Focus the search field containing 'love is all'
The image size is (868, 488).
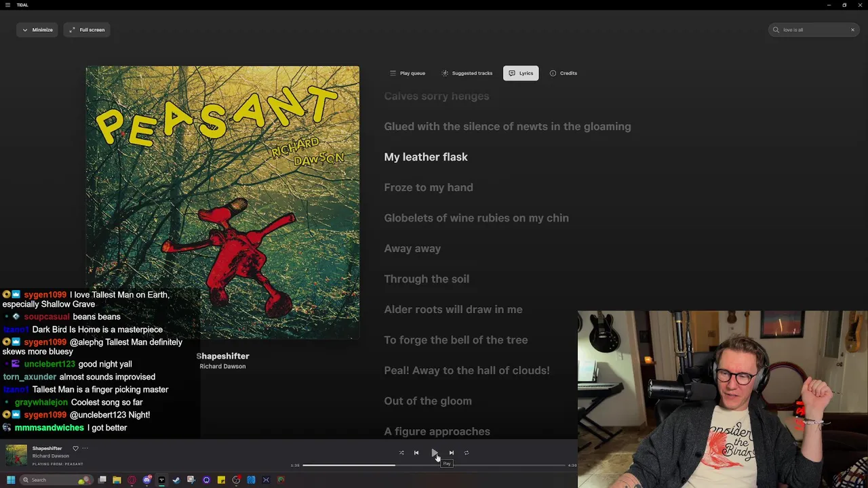tap(814, 30)
